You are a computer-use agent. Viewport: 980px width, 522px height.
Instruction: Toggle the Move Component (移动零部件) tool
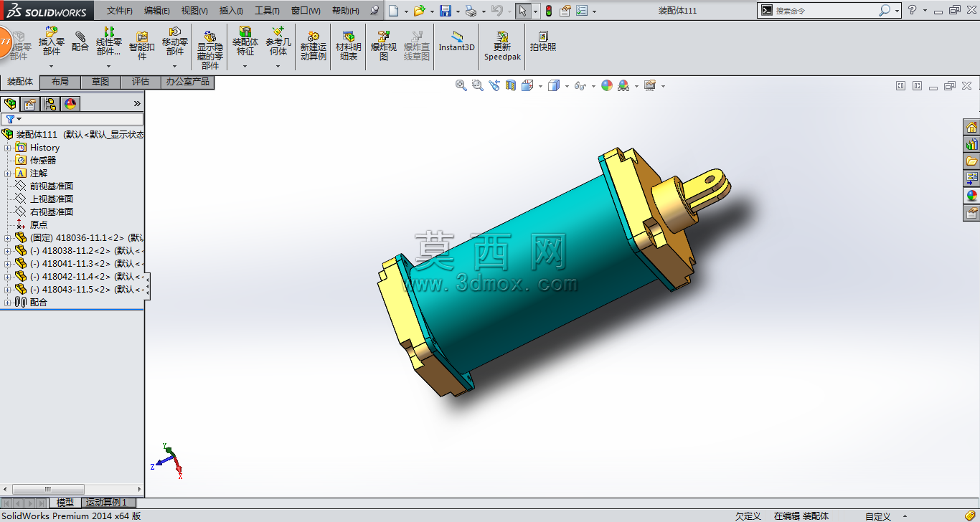tap(175, 42)
